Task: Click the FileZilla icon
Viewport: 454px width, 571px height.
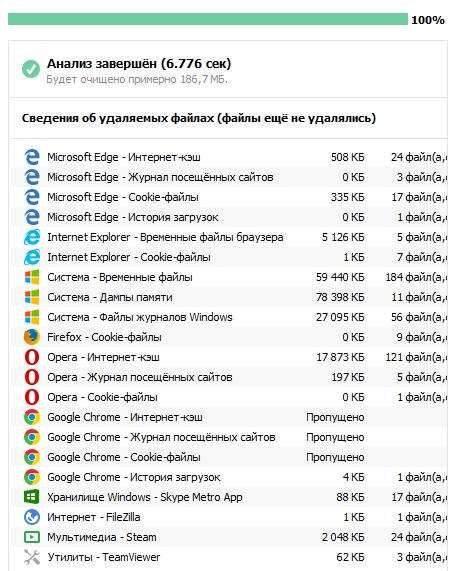Action: point(32,517)
